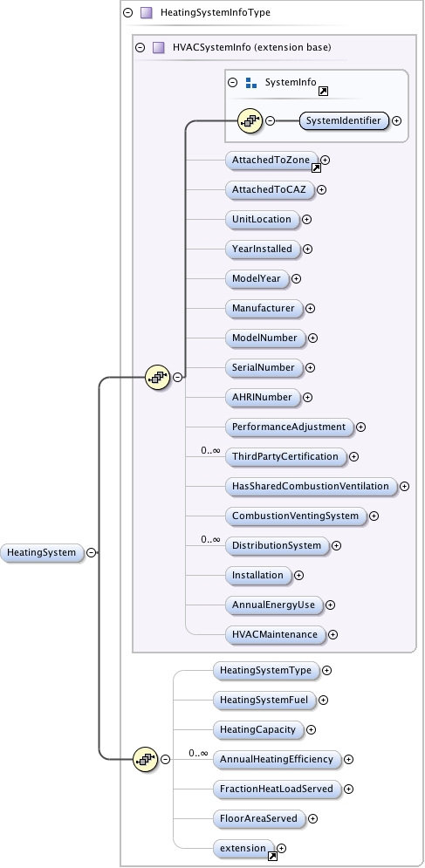Image resolution: width=425 pixels, height=868 pixels.
Task: Select the AttachedToZone element
Action: click(x=271, y=160)
